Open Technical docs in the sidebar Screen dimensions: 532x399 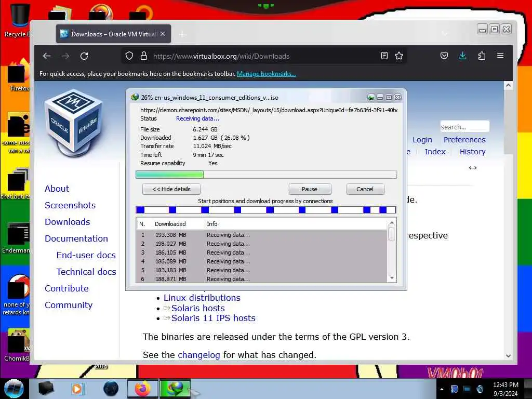pyautogui.click(x=86, y=272)
